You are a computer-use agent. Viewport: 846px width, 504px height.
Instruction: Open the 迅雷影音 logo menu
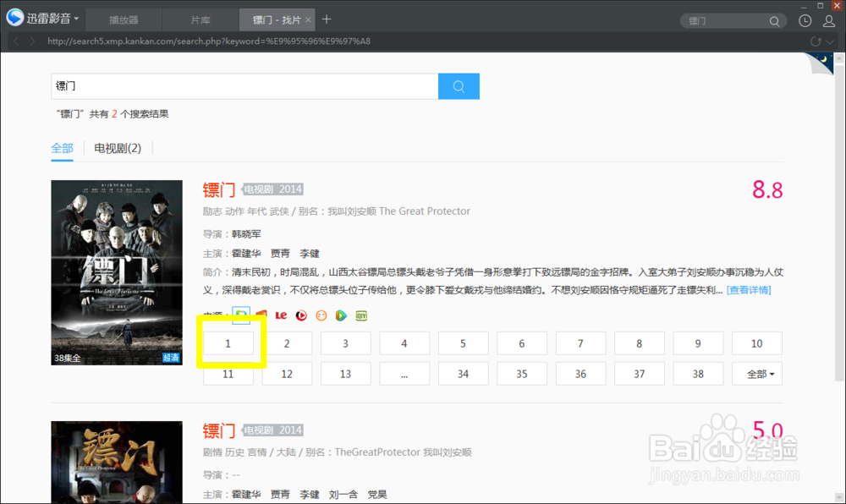pyautogui.click(x=42, y=19)
